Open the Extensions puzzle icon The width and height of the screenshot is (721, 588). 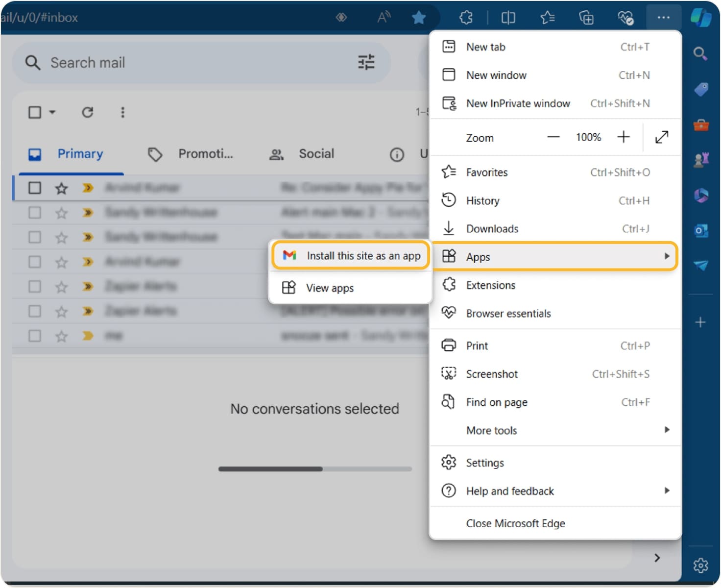(x=465, y=17)
